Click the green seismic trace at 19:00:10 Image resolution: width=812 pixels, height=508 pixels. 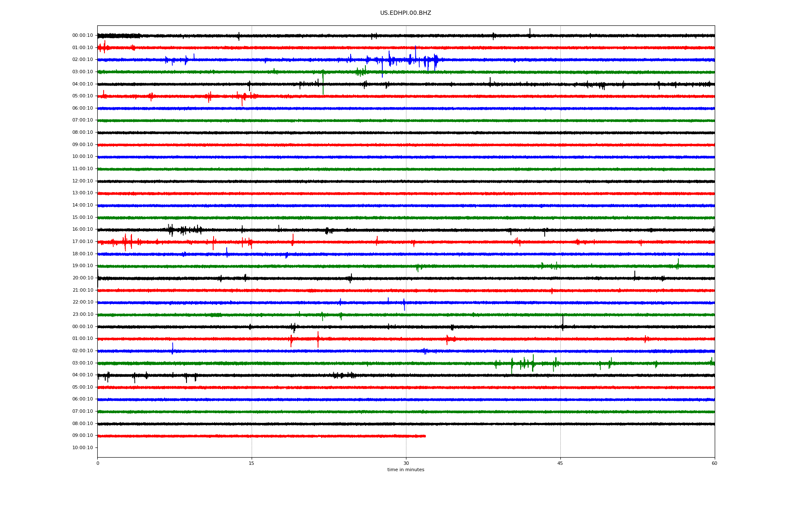[x=406, y=266]
